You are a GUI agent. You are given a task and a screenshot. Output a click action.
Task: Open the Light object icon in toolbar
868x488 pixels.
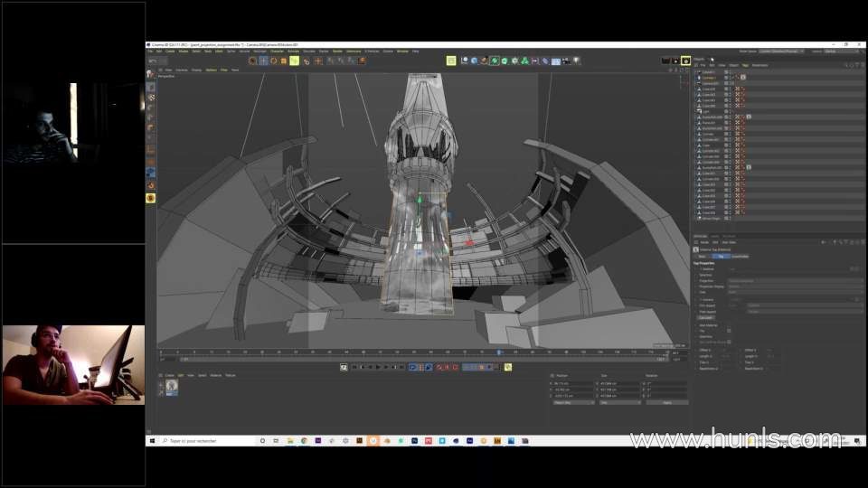point(577,61)
